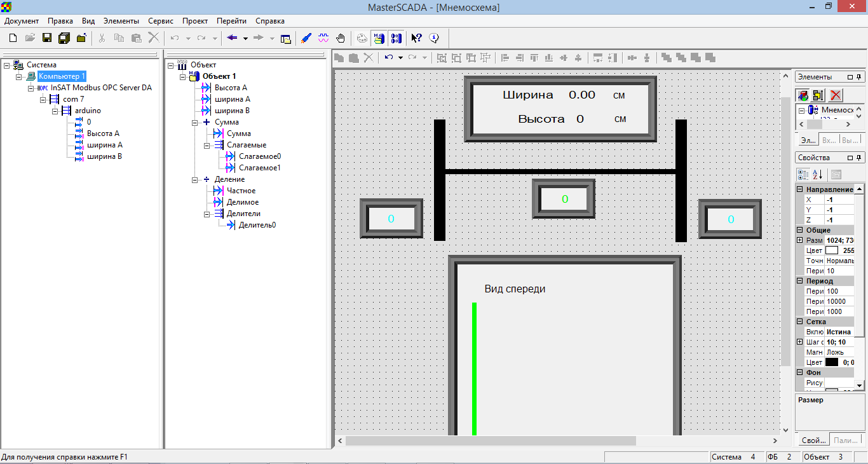Open the Вид menu
The height and width of the screenshot is (464, 868).
coord(88,21)
